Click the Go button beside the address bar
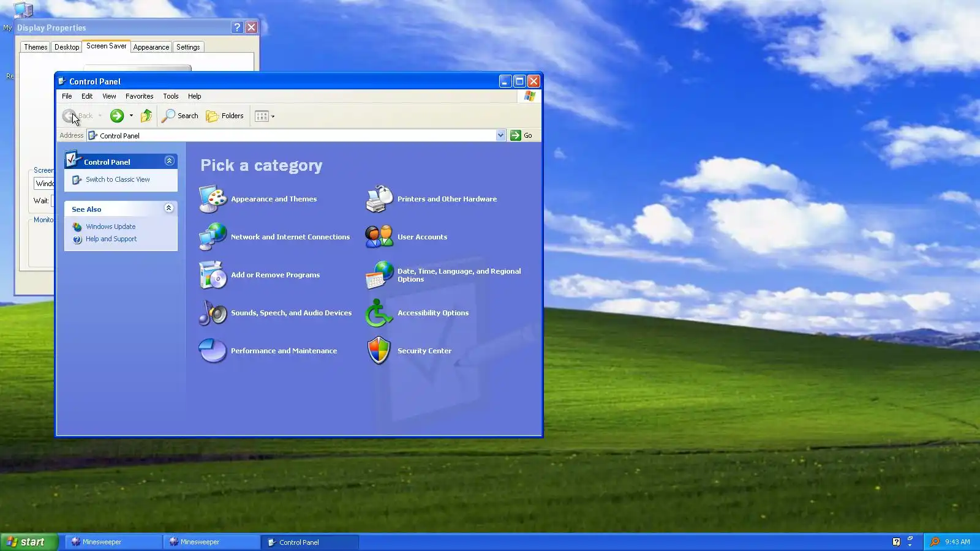This screenshot has height=551, width=980. point(522,135)
